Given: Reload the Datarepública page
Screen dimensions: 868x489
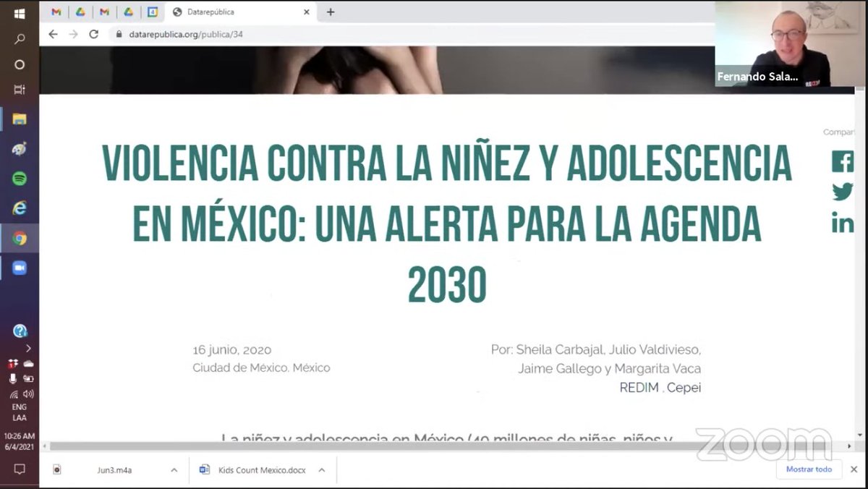Looking at the screenshot, I should click(x=93, y=34).
